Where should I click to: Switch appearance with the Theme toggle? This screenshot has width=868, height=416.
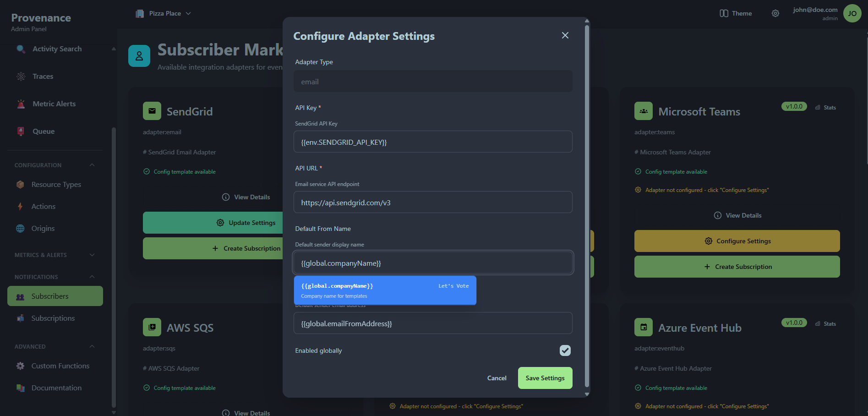(735, 13)
